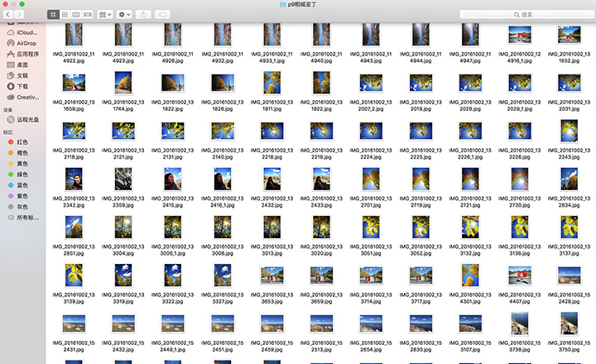Select thumbnail IMG_20161002_124916_1.jpg

coord(520,35)
